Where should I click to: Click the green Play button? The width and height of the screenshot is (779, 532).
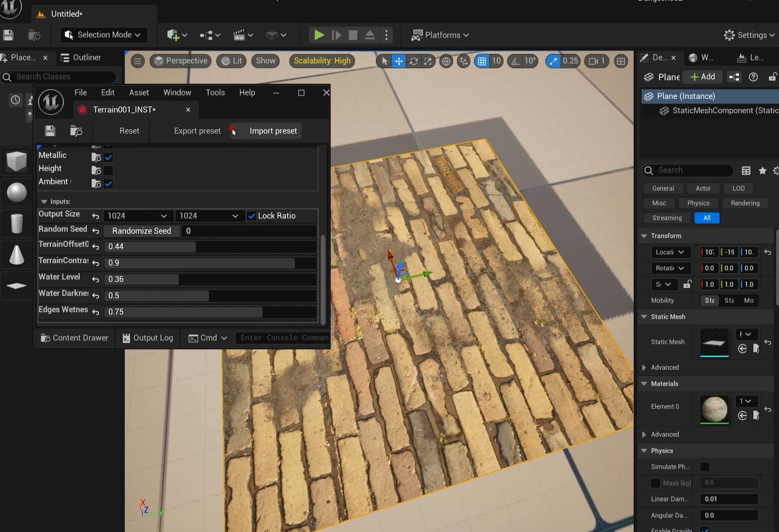pyautogui.click(x=319, y=35)
